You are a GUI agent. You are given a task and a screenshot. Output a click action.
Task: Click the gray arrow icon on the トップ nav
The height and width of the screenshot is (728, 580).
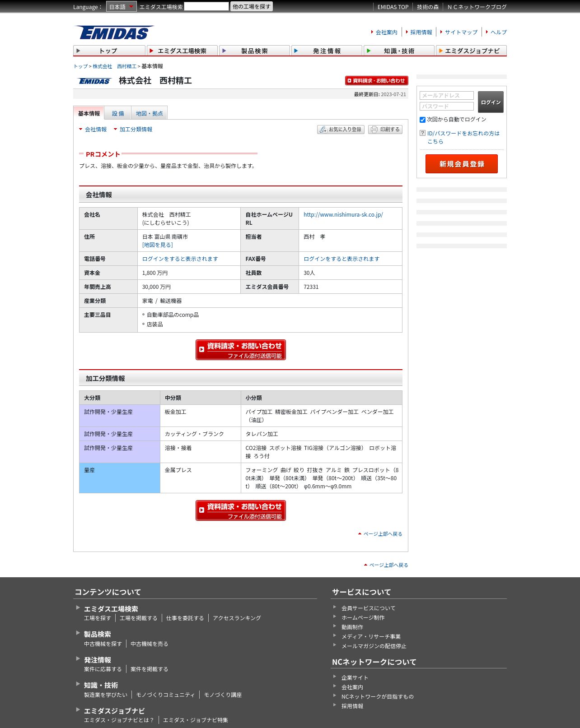79,51
